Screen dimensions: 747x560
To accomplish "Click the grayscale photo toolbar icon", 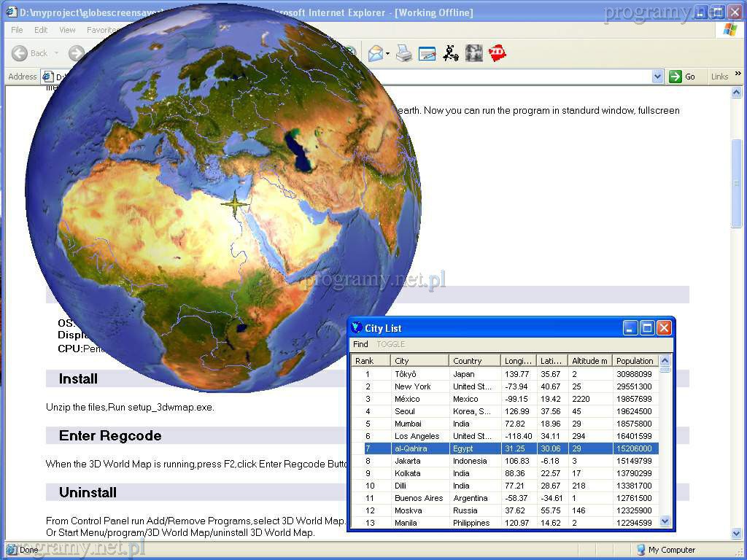I will [x=474, y=53].
